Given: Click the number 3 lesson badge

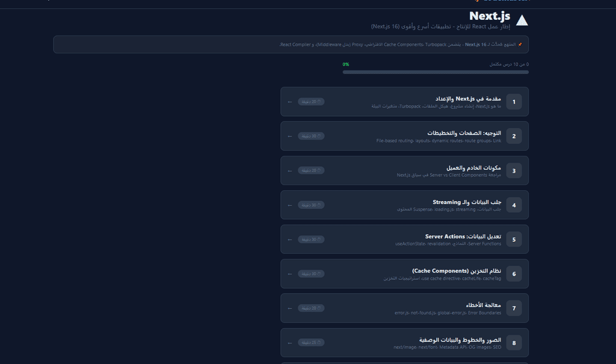Looking at the screenshot, I should coord(514,171).
